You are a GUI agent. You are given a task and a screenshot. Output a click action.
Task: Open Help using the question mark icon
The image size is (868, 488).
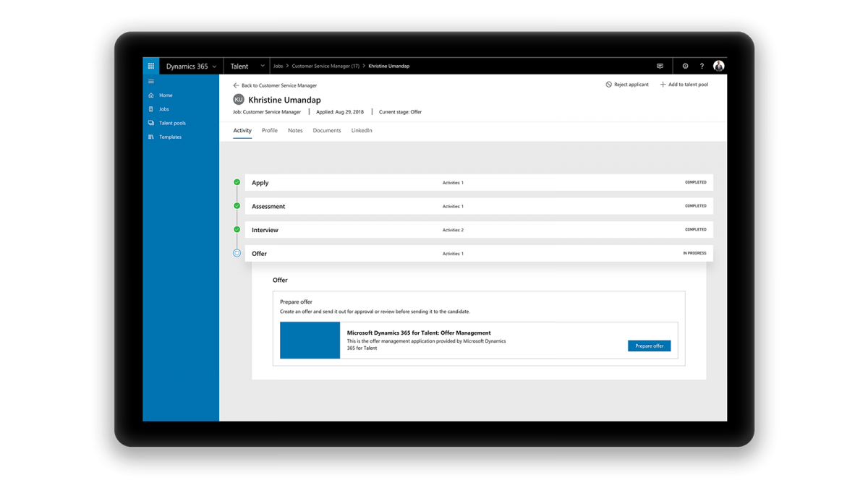[x=701, y=66]
